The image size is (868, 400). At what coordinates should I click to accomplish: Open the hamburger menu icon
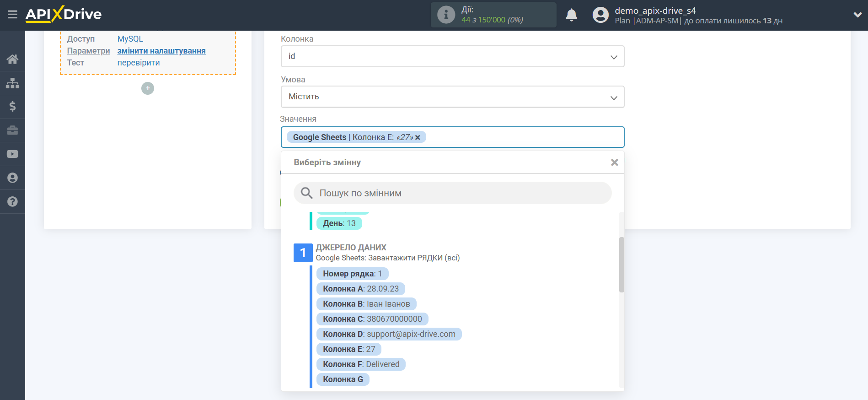pyautogui.click(x=12, y=15)
